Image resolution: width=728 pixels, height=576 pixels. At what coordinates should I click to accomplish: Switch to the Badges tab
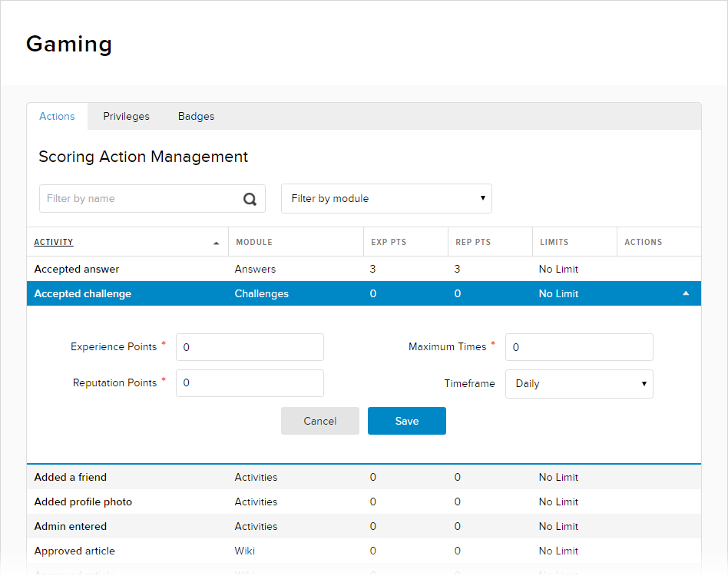point(196,117)
